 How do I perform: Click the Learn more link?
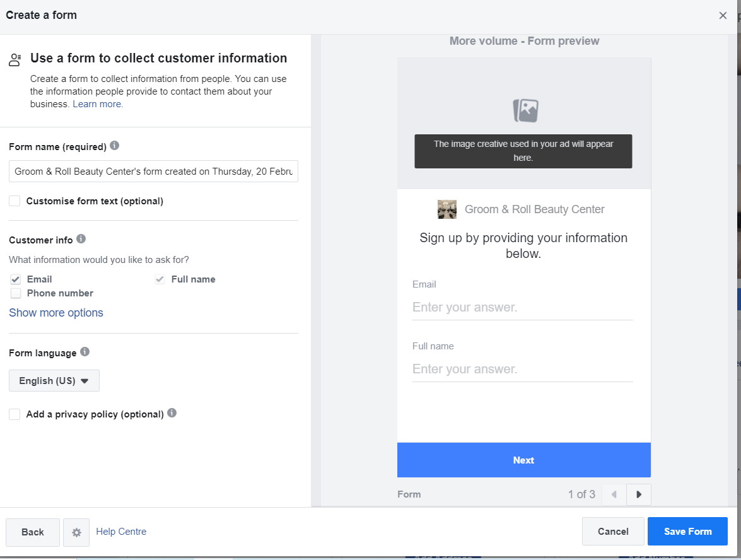pyautogui.click(x=98, y=104)
